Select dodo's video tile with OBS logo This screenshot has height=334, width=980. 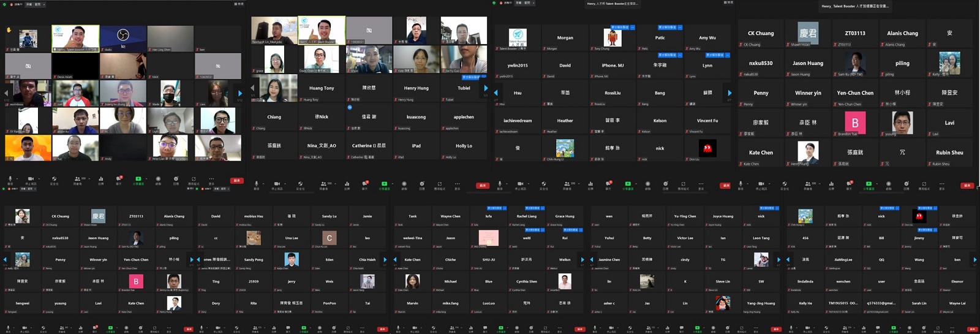click(123, 38)
